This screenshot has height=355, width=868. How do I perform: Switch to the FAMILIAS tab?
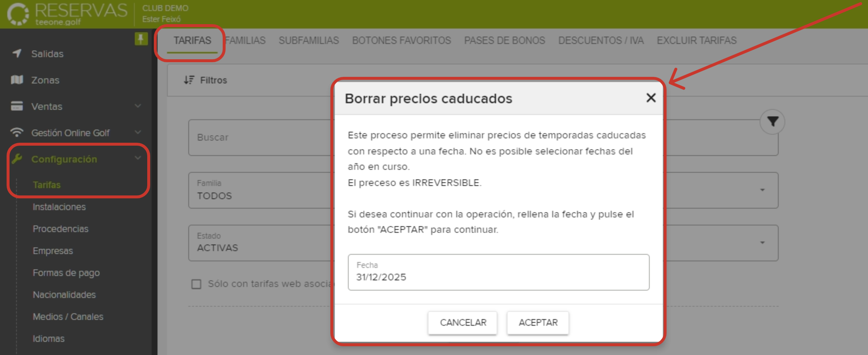[245, 40]
